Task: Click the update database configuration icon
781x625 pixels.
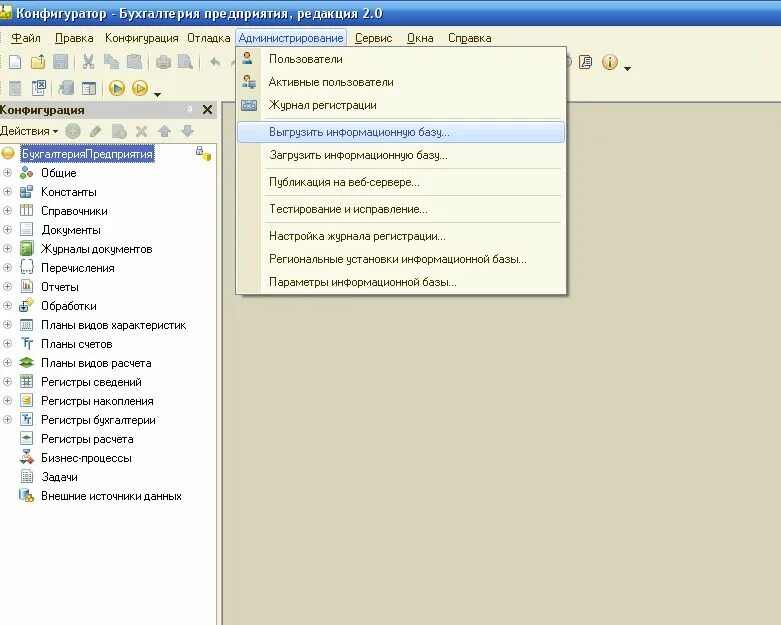Action: click(66, 89)
